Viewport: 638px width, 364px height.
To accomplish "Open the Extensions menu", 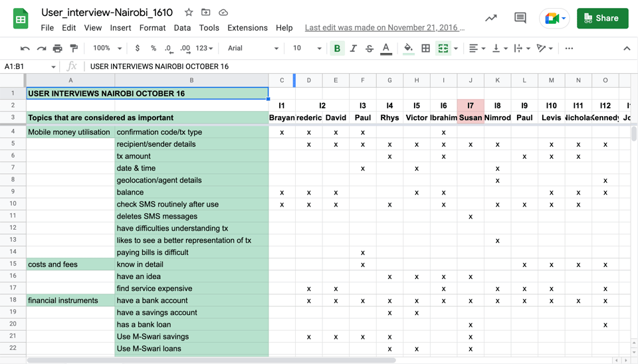I will (x=247, y=28).
